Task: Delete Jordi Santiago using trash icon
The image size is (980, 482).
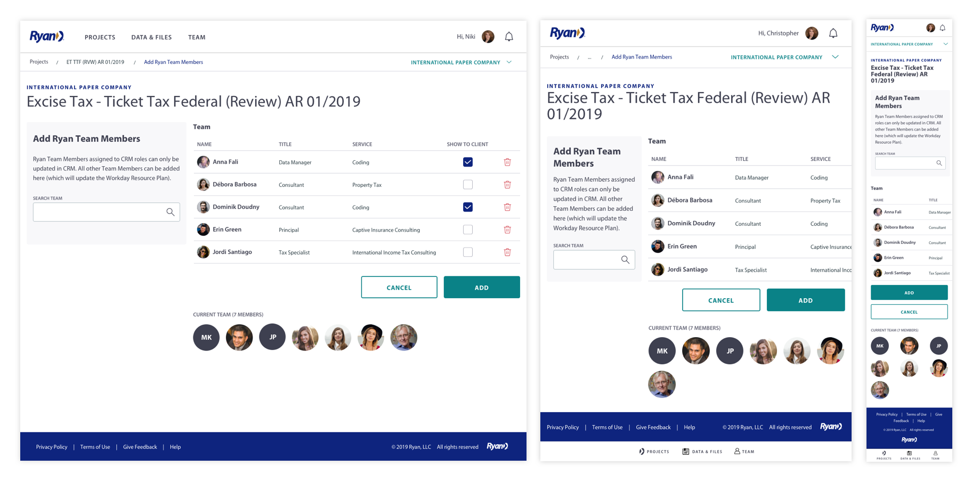Action: point(507,252)
